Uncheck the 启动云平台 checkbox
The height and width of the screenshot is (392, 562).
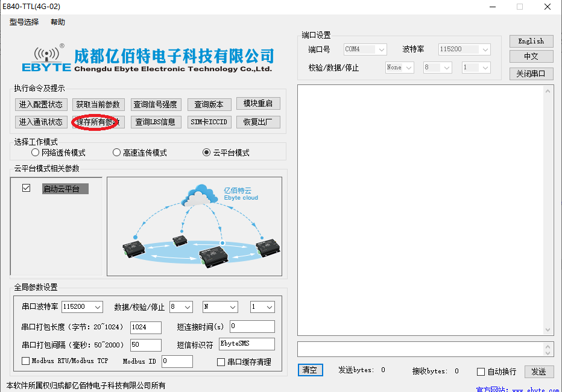click(25, 188)
